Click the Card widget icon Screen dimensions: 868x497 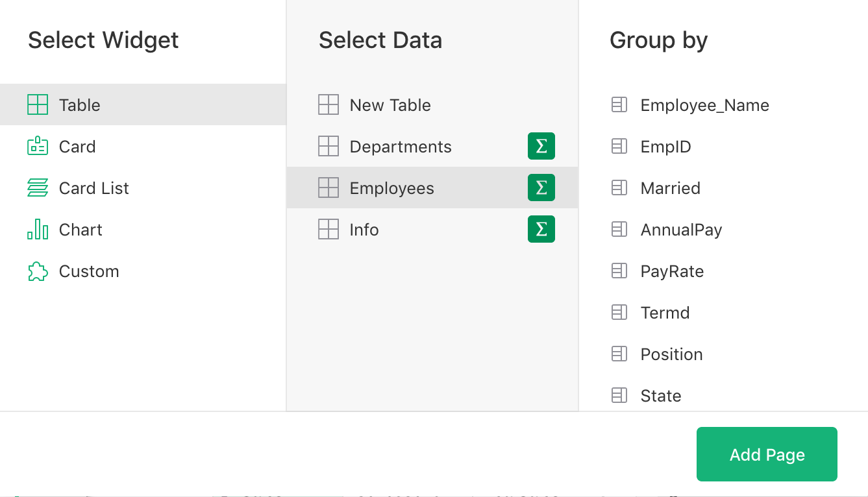point(37,146)
